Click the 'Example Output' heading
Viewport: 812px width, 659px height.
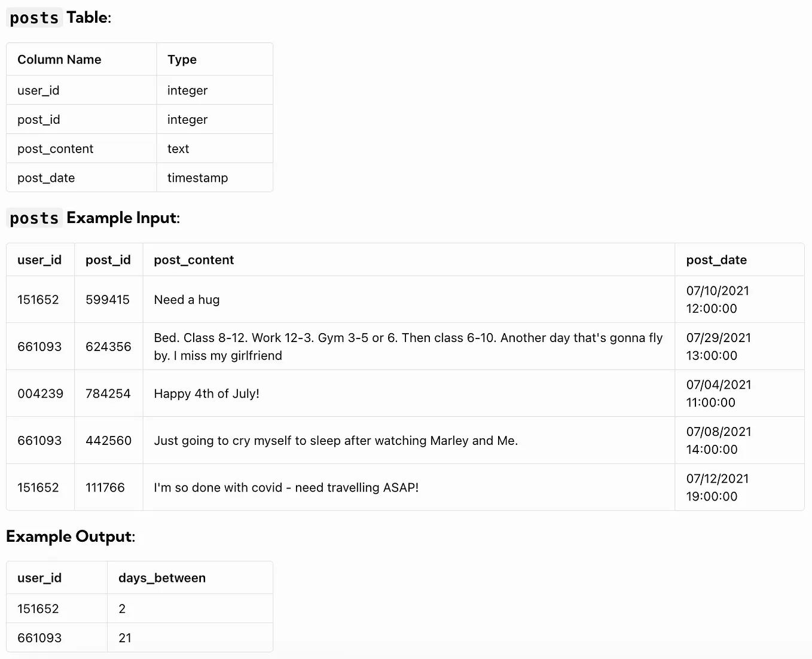pyautogui.click(x=71, y=536)
